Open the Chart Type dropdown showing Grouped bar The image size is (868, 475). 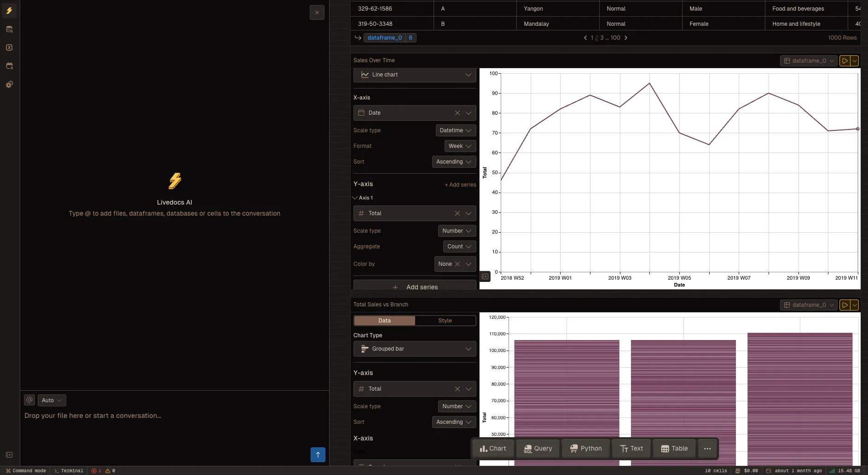coord(414,349)
